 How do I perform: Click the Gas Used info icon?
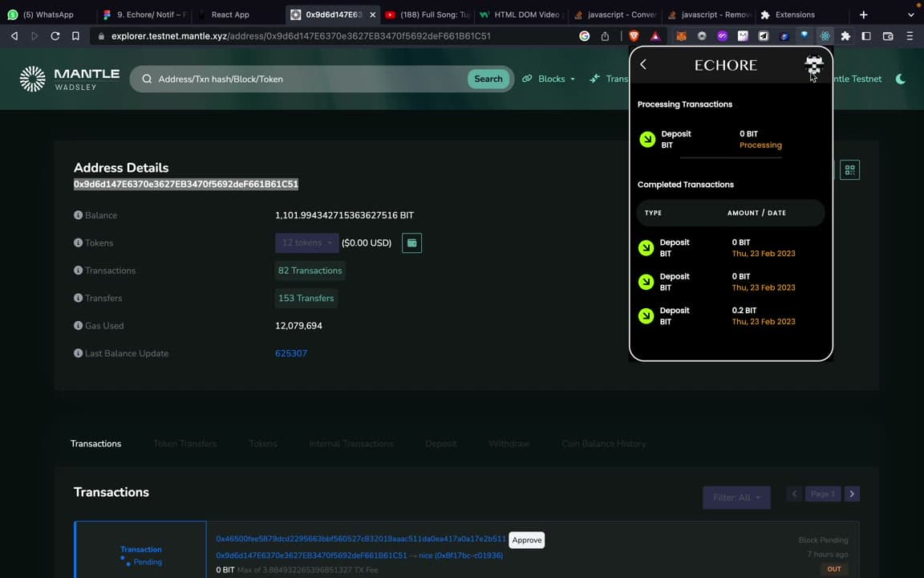tap(78, 326)
